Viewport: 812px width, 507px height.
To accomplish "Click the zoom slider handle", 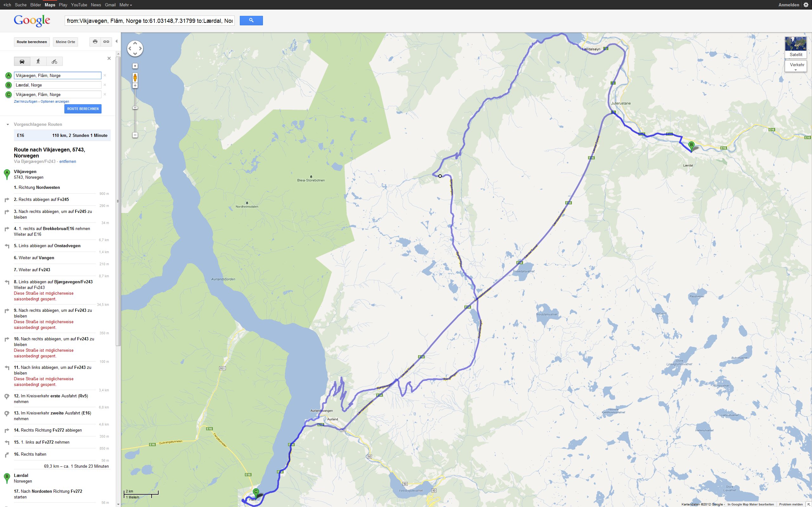I will click(x=135, y=108).
